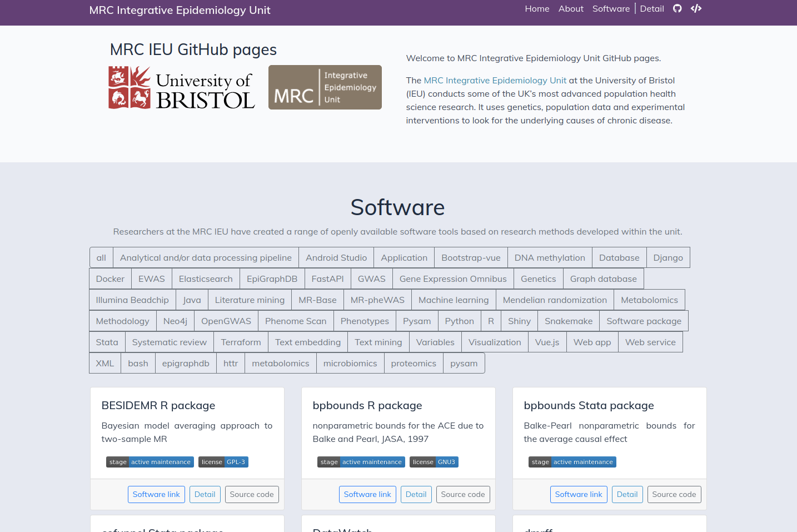Filter software by Android Studio

[336, 257]
